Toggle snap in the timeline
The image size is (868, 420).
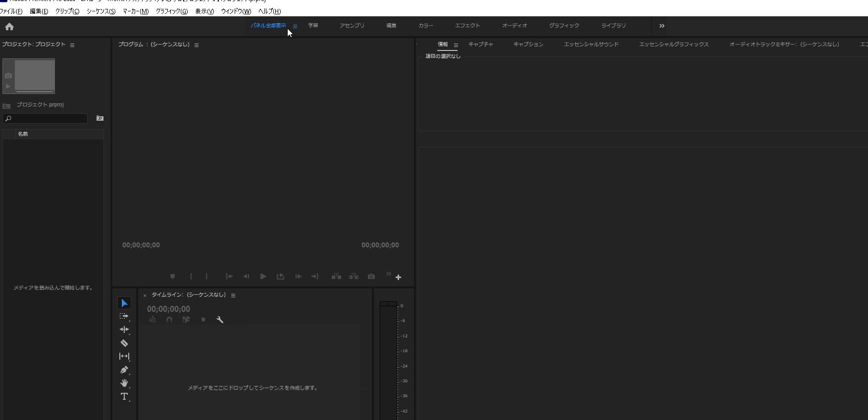pyautogui.click(x=169, y=320)
